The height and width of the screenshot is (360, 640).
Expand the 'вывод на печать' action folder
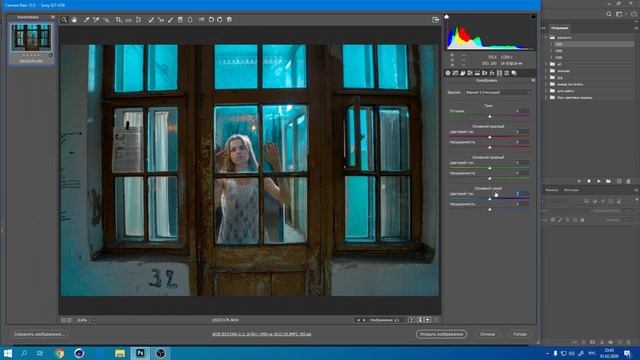[x=546, y=84]
